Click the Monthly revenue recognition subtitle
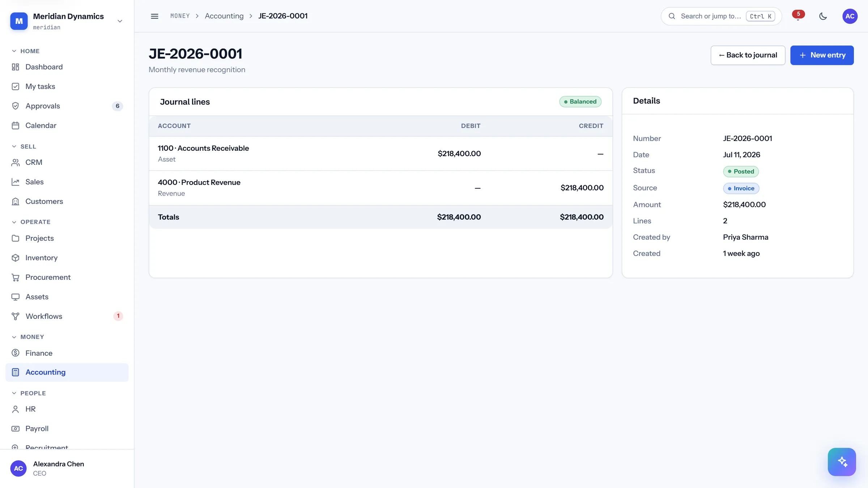This screenshot has width=868, height=488. click(x=197, y=70)
